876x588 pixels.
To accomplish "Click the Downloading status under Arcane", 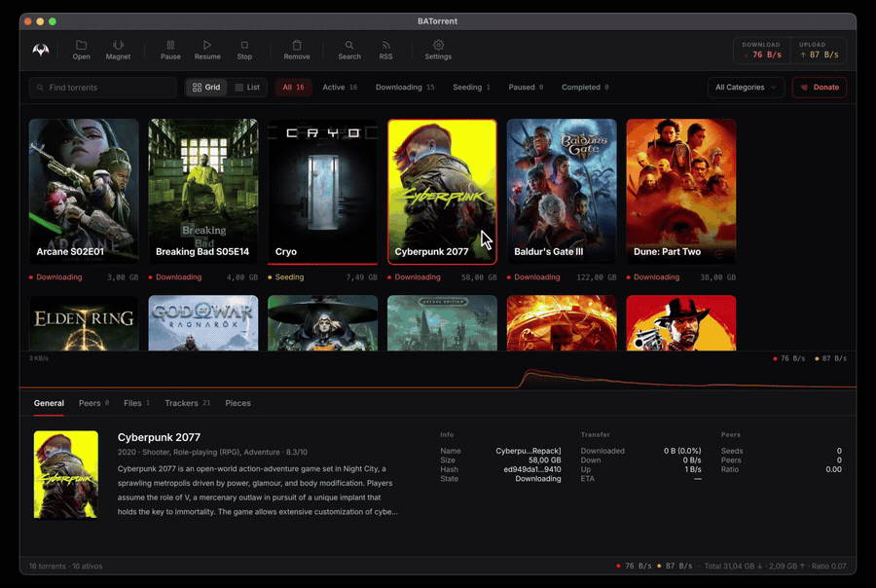I will [55, 277].
